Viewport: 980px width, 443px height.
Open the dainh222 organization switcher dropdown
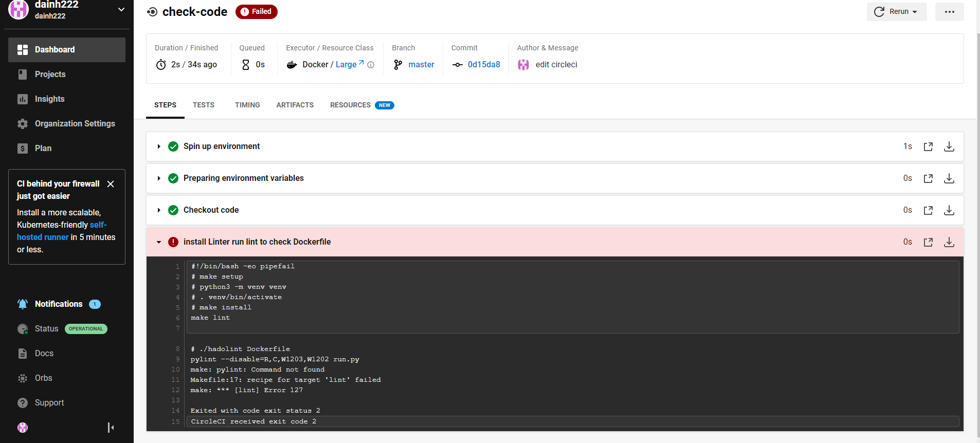coord(121,9)
